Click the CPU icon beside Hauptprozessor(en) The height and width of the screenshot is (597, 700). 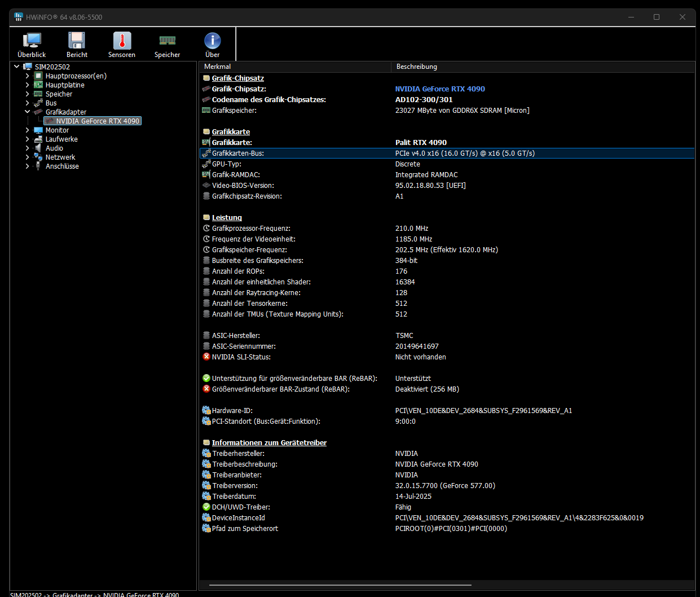point(38,76)
